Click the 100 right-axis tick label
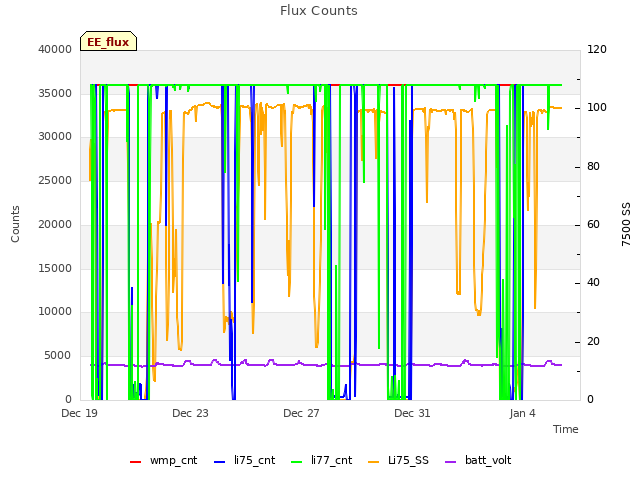This screenshot has width=640, height=480. 597,108
